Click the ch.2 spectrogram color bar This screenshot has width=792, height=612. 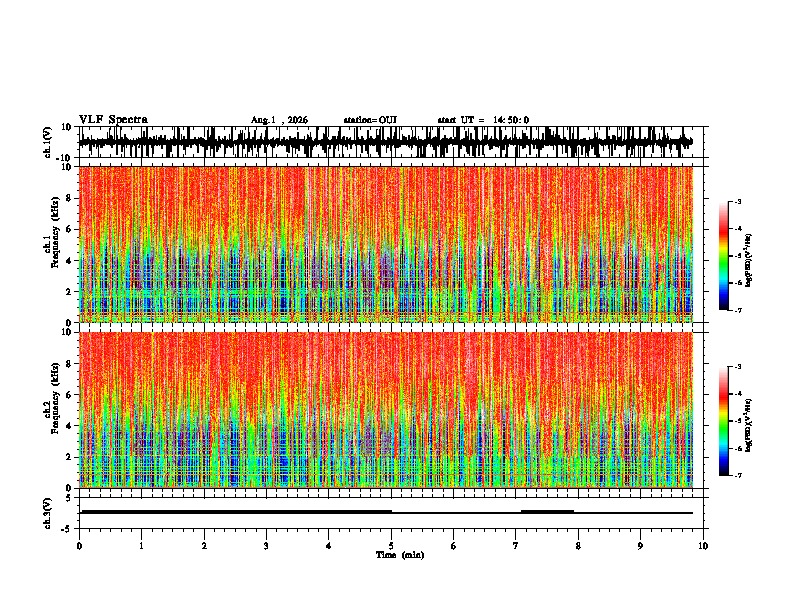pyautogui.click(x=723, y=421)
